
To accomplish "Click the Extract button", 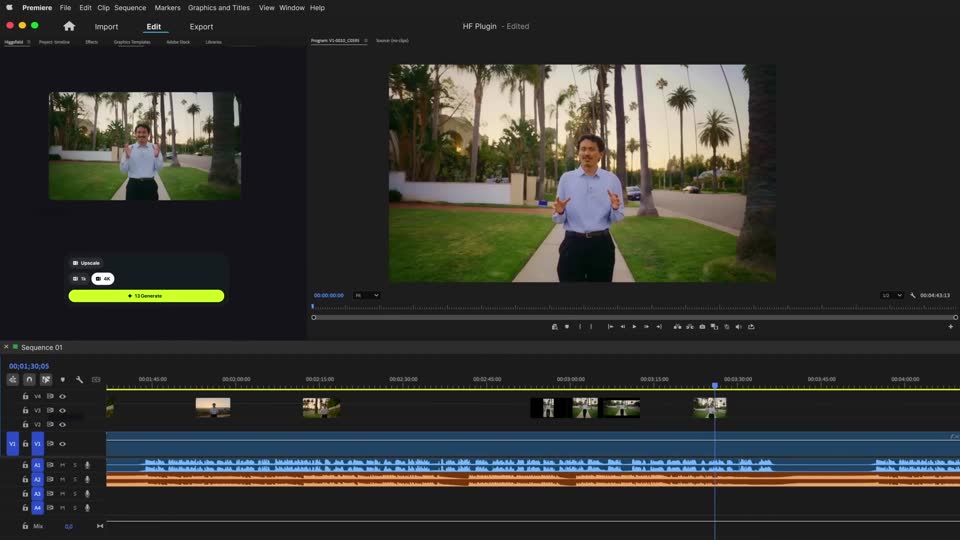I will click(689, 327).
